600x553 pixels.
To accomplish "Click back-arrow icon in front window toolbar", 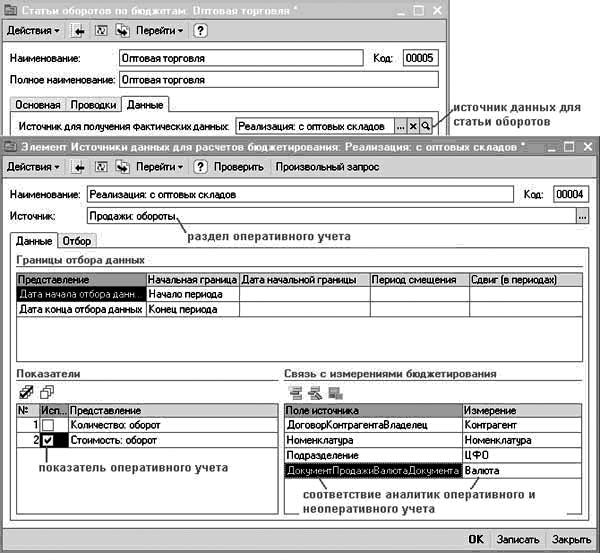I will pyautogui.click(x=78, y=167).
